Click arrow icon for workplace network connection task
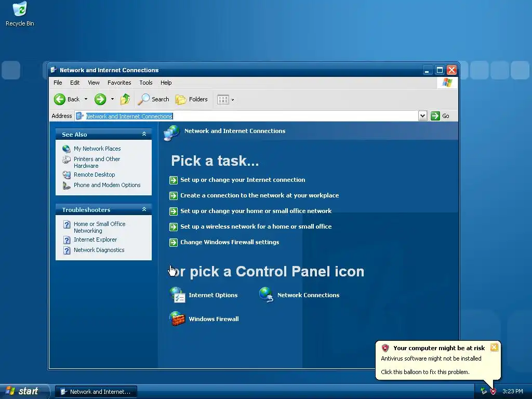The width and height of the screenshot is (532, 399). [x=174, y=196]
